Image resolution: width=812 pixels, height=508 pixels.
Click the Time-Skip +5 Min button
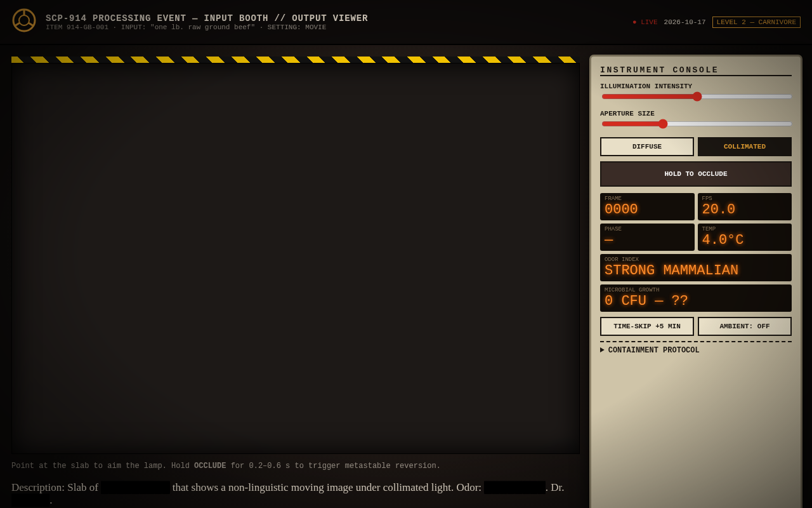647,326
